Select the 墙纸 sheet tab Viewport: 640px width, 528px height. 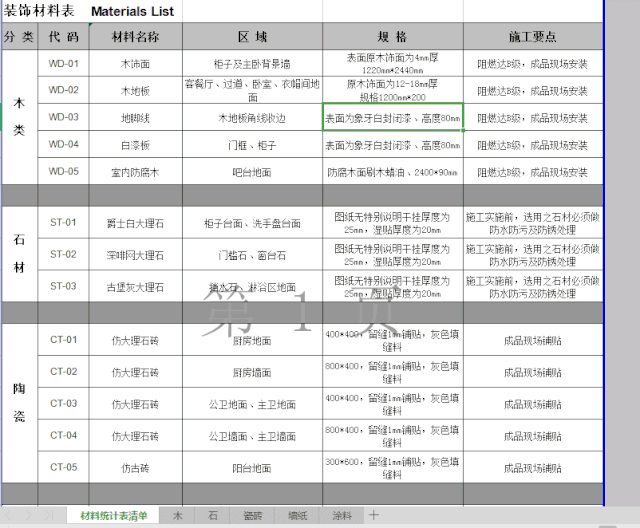(297, 516)
